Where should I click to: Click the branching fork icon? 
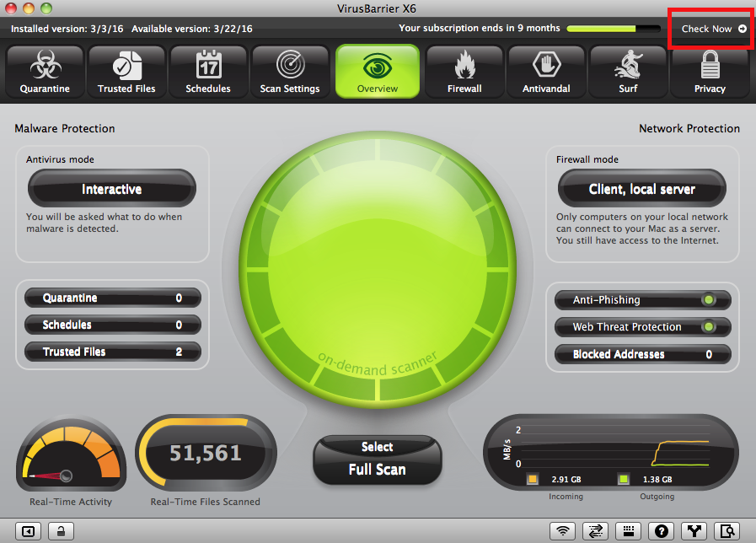coord(694,531)
